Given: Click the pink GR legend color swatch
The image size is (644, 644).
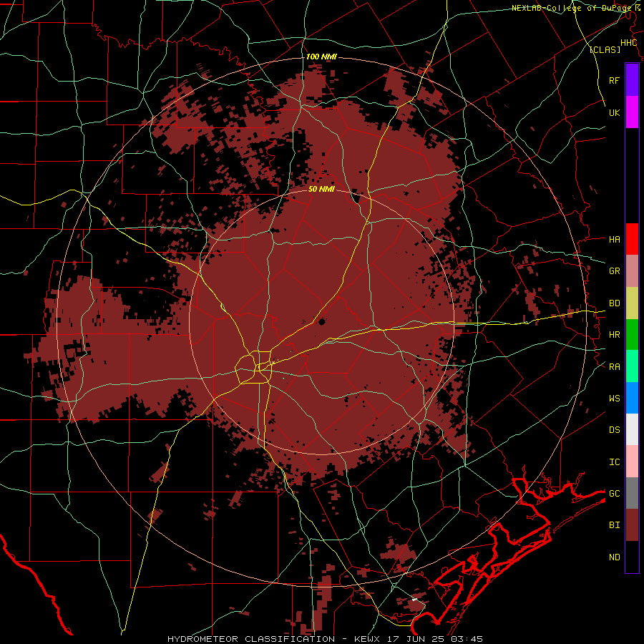Looking at the screenshot, I should pos(632,270).
